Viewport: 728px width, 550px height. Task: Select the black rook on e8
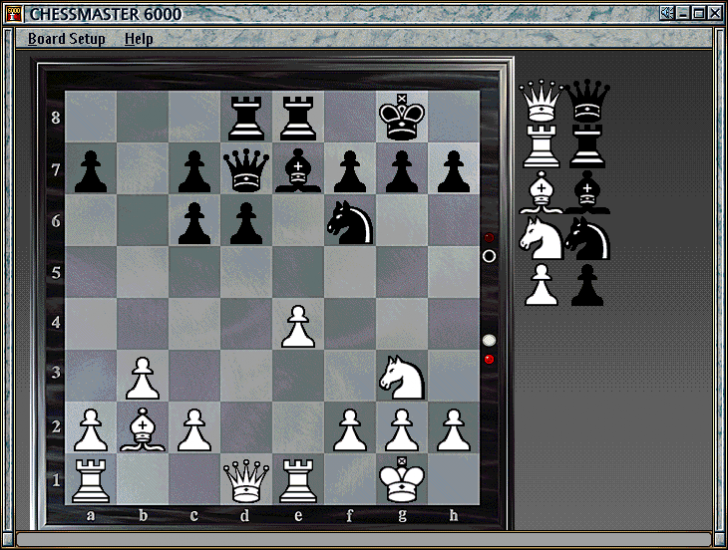click(298, 118)
